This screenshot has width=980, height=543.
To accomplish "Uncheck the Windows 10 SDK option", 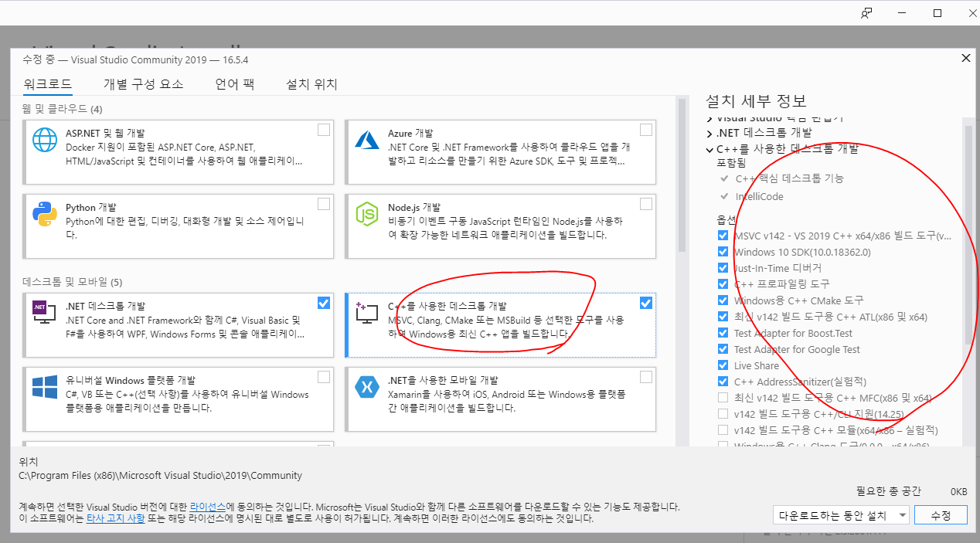I will coord(723,252).
